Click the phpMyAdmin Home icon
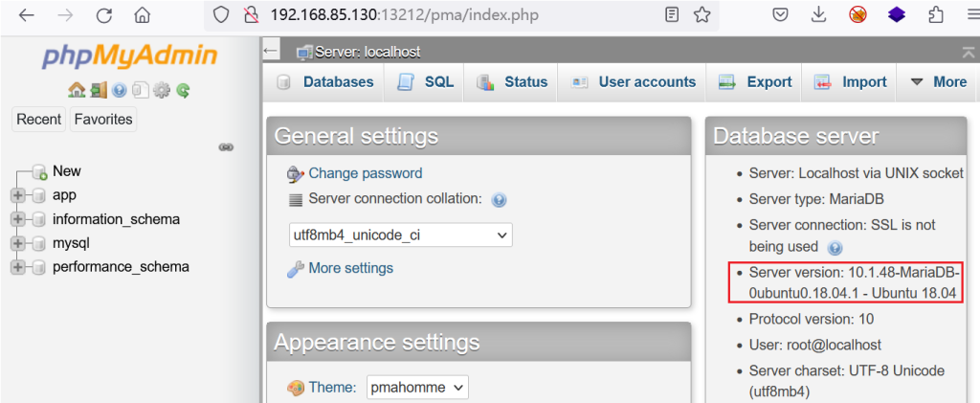The image size is (980, 403). [77, 91]
